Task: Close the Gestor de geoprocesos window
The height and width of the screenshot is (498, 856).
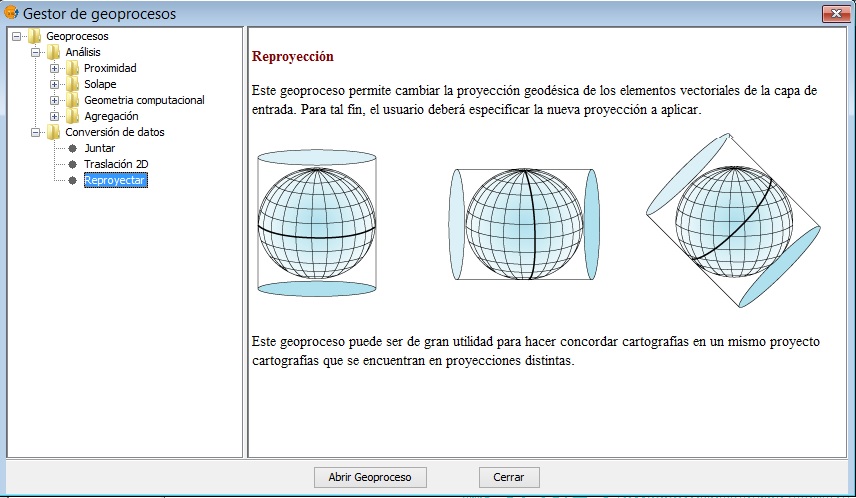Action: click(836, 14)
